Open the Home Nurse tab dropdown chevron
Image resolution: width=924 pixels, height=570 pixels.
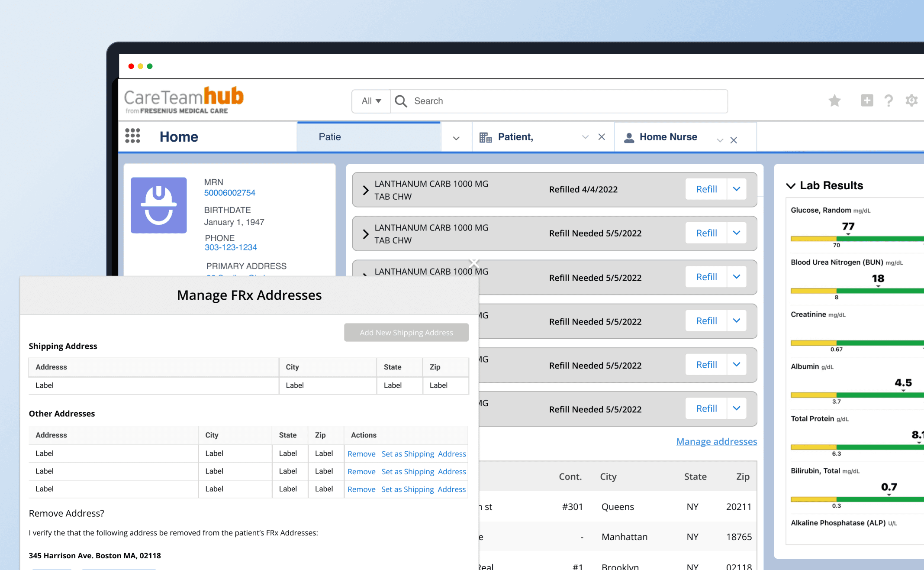pos(720,140)
